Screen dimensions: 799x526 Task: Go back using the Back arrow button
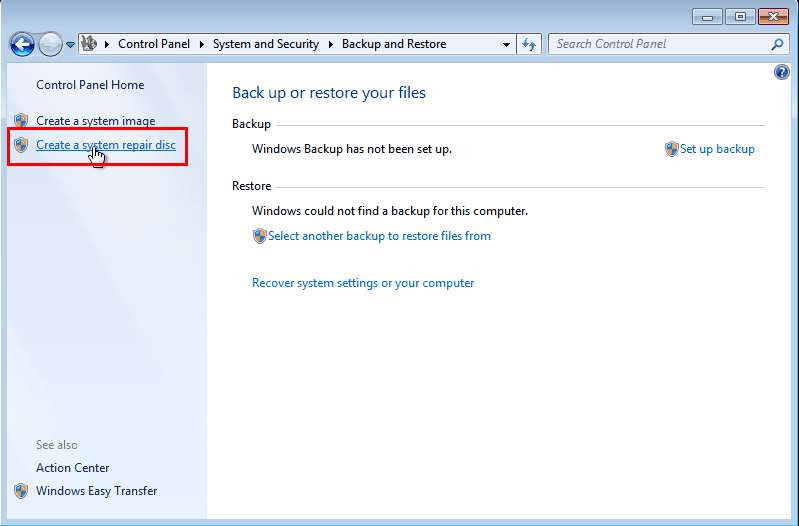[22, 44]
